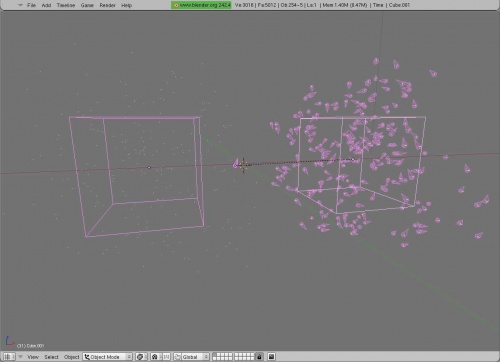500x362 pixels.
Task: Open the pivot point selector
Action: 155,357
